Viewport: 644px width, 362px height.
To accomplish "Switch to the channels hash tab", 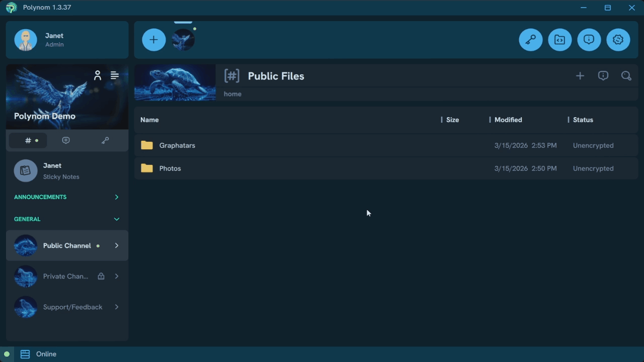I will pyautogui.click(x=28, y=141).
